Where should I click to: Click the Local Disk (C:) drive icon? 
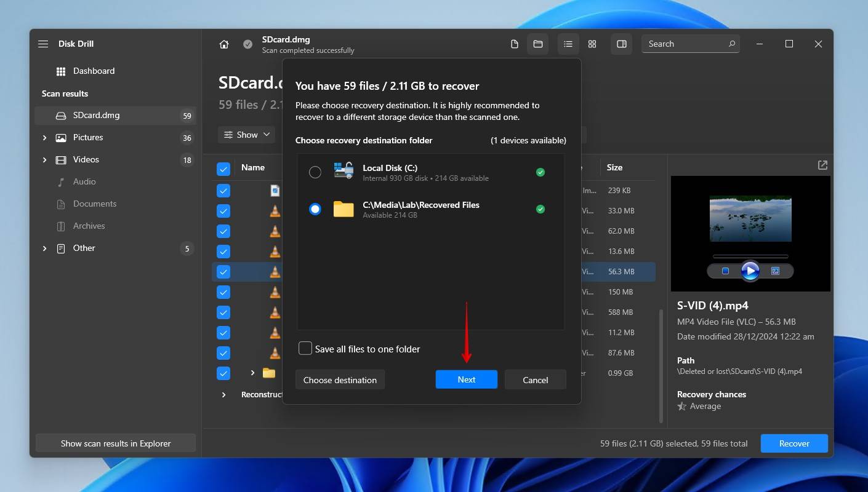pos(344,171)
